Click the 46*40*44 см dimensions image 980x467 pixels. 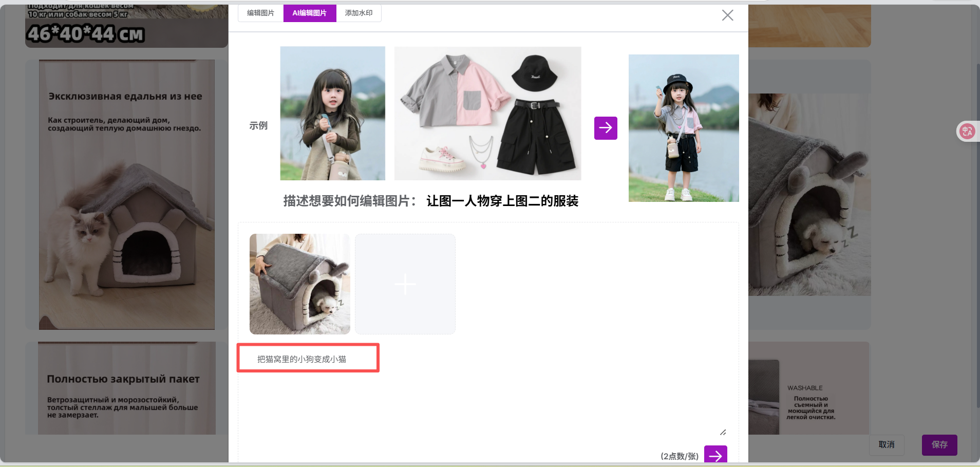[127, 27]
